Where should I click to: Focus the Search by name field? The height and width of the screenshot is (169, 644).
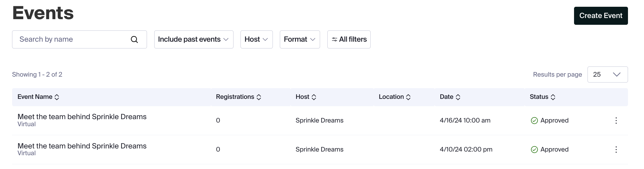pos(73,39)
